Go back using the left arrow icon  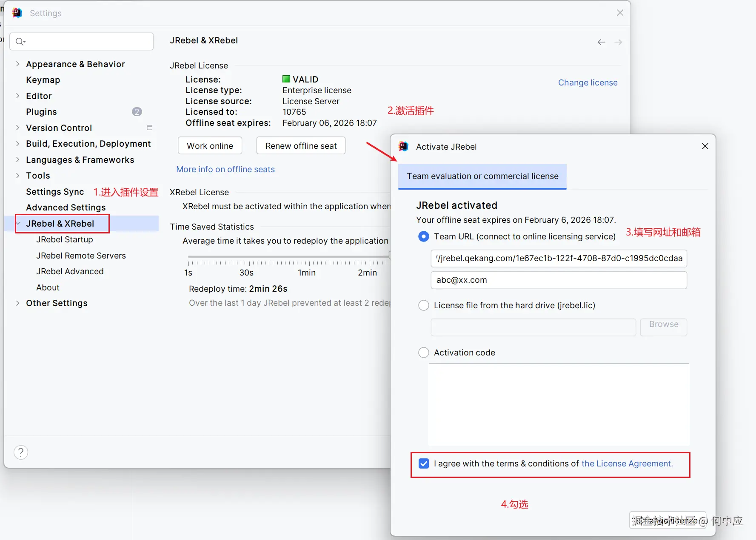[601, 42]
